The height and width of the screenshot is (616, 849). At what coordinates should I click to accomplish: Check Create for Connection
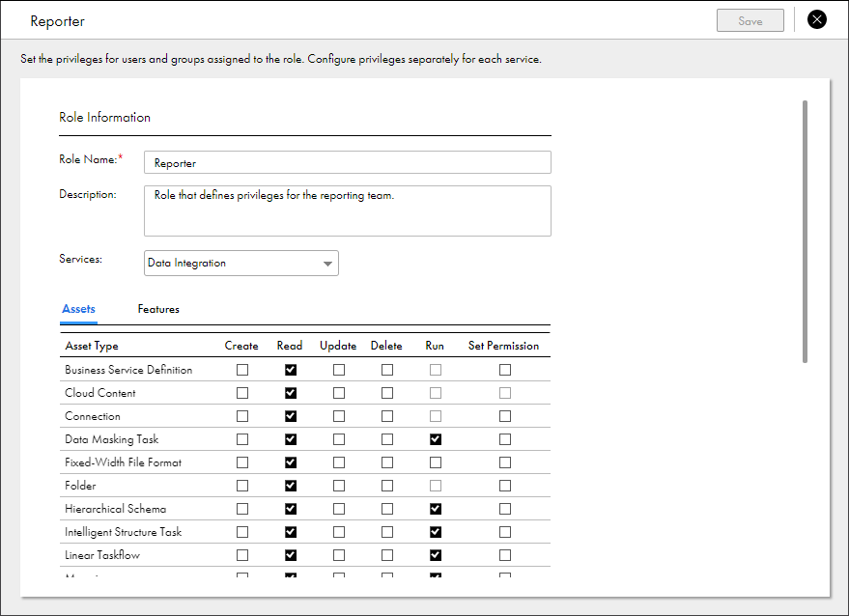pyautogui.click(x=242, y=416)
